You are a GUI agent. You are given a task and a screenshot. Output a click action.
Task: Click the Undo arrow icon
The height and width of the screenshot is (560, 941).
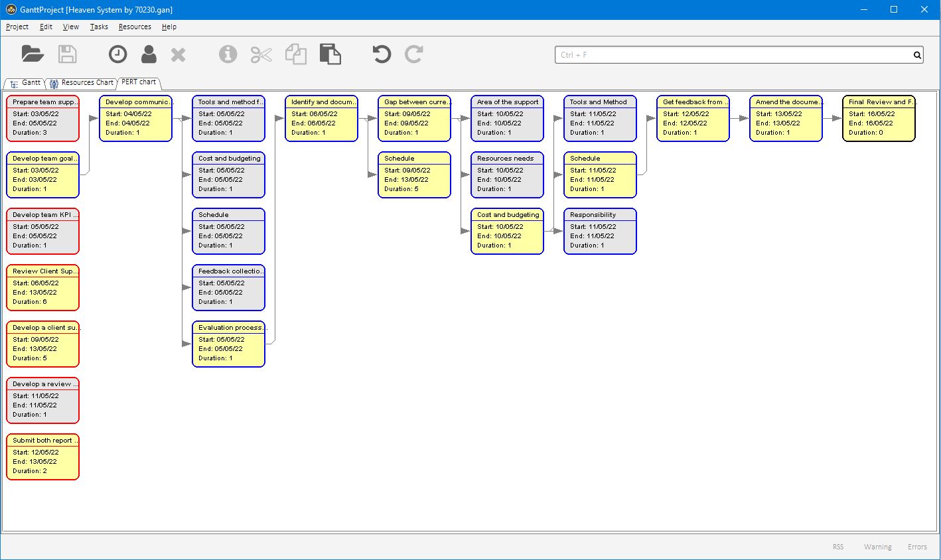382,54
